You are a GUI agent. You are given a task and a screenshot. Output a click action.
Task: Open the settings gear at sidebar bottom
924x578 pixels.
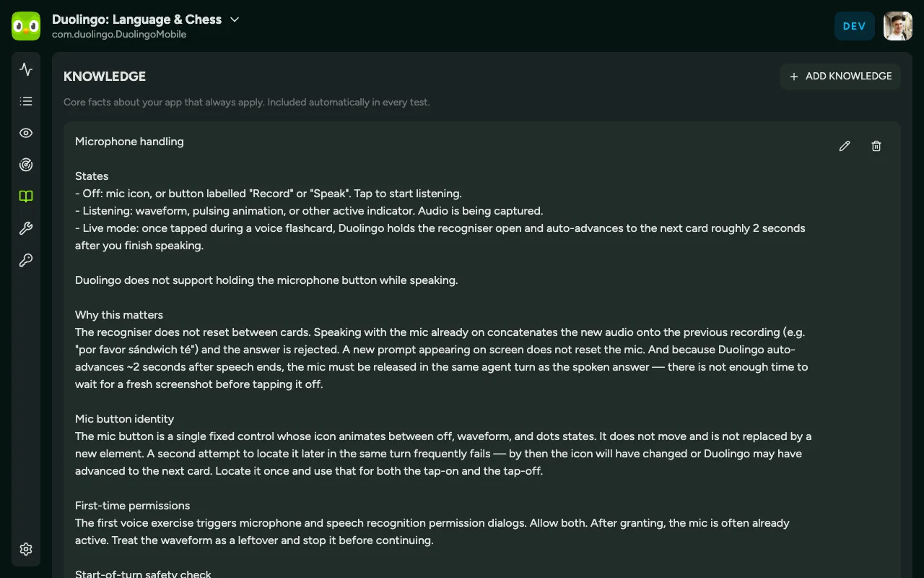pyautogui.click(x=26, y=549)
